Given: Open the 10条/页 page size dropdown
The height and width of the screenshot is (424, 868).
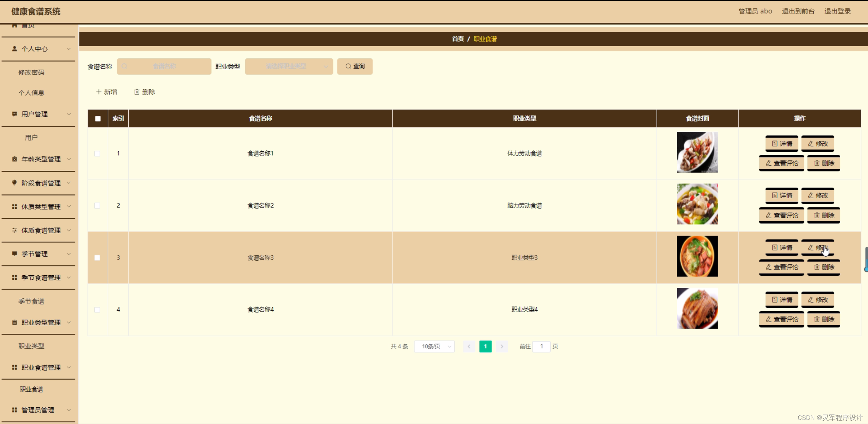Looking at the screenshot, I should [x=434, y=346].
